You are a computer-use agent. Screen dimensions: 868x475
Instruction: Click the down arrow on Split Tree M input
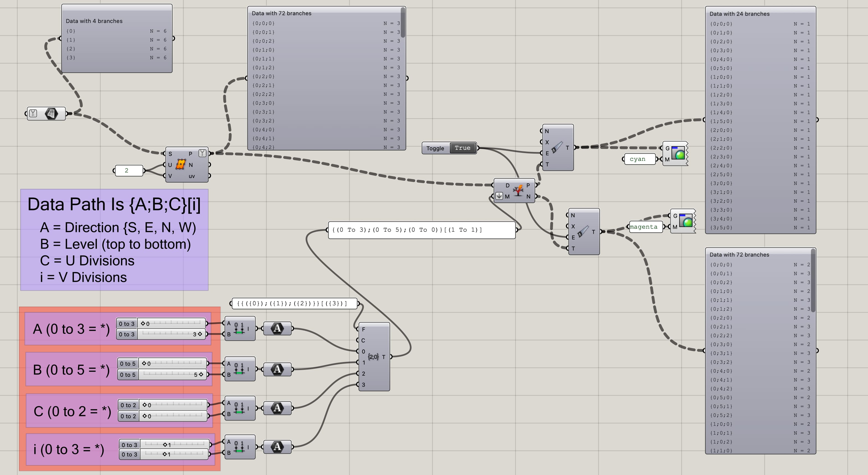coord(499,196)
